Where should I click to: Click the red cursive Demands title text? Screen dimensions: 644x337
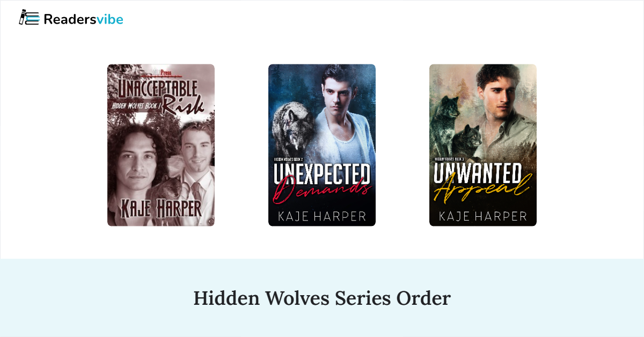click(321, 191)
